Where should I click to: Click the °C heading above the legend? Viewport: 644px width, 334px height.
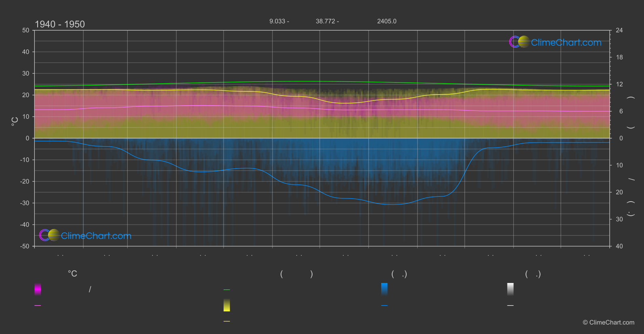(x=72, y=274)
